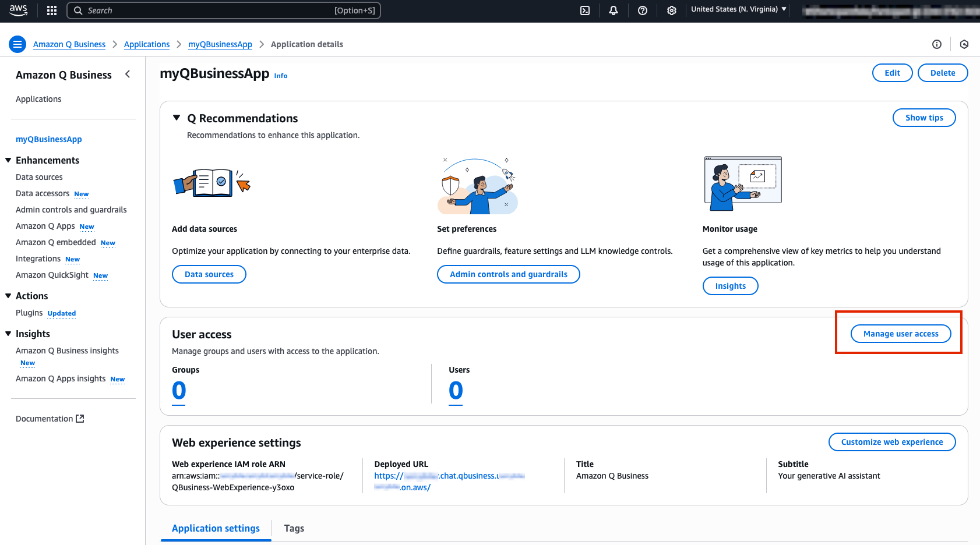Open the notifications bell
The height and width of the screenshot is (545, 980).
(x=614, y=10)
